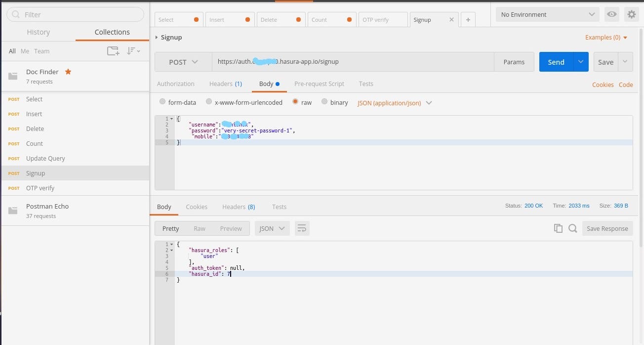Filter collections by Team
The image size is (644, 345).
click(41, 51)
